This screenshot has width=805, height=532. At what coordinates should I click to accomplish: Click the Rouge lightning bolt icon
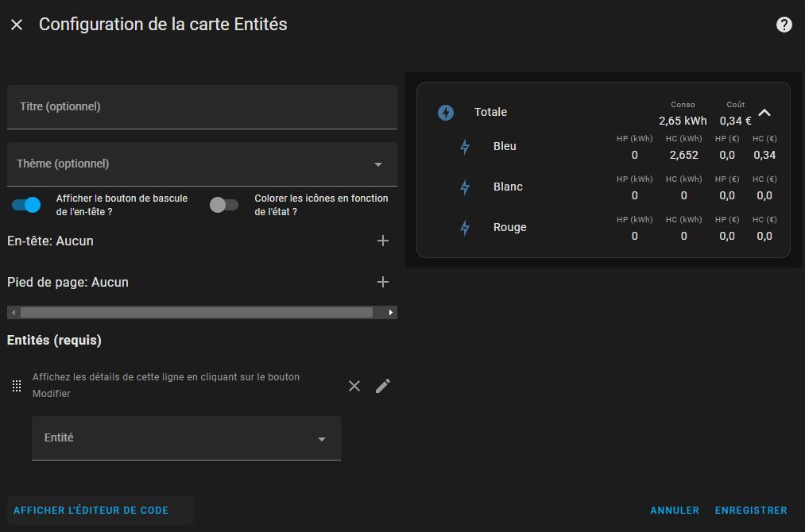(465, 228)
